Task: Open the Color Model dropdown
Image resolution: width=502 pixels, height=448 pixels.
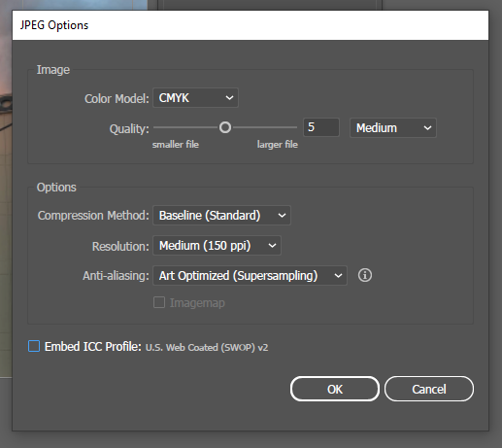Action: click(x=195, y=98)
